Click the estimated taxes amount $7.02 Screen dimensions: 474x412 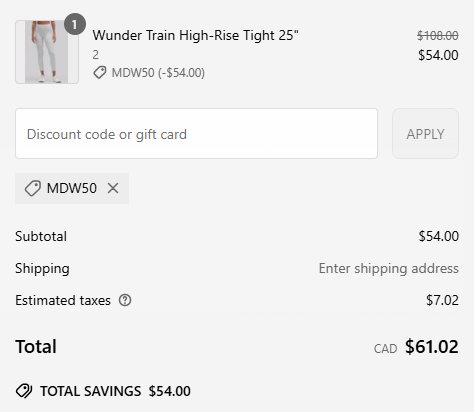pos(442,300)
